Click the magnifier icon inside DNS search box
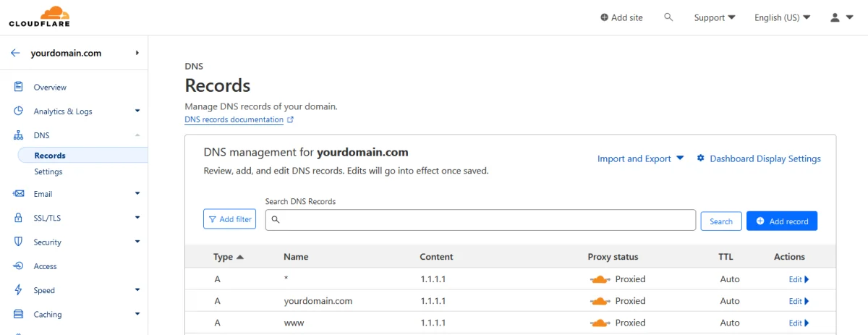This screenshot has width=868, height=335. (x=276, y=219)
